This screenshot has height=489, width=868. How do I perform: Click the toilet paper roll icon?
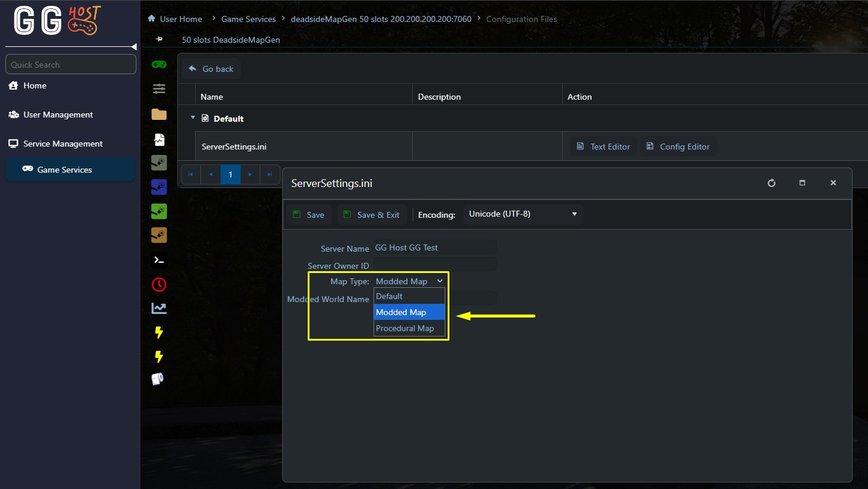158,379
